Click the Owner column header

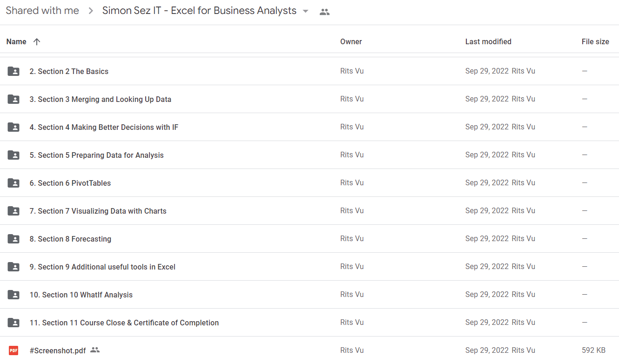pyautogui.click(x=351, y=42)
